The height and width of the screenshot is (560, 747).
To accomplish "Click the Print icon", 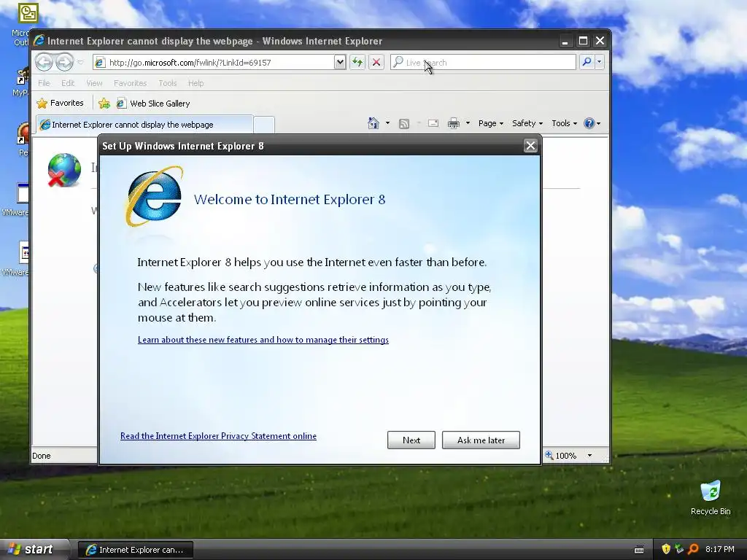I will click(x=454, y=123).
